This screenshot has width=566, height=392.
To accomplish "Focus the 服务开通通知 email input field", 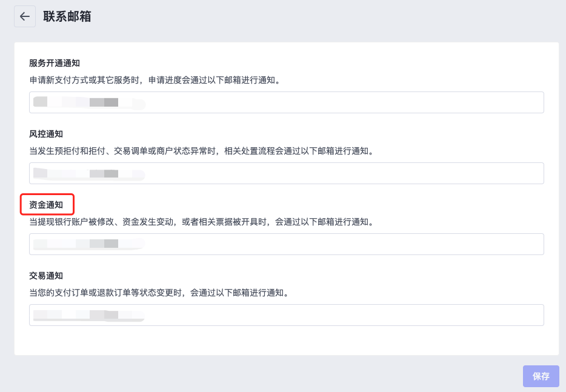I will coord(286,102).
